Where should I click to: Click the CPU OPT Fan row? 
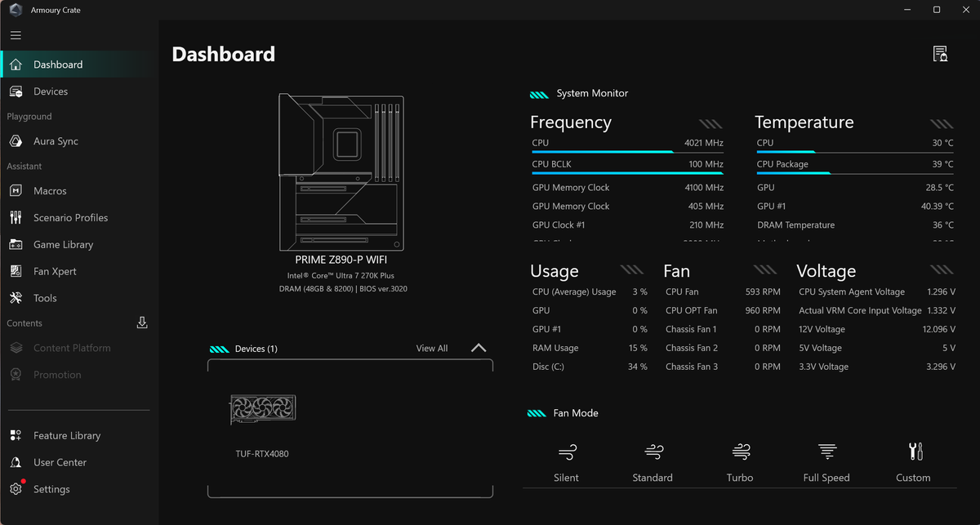723,310
